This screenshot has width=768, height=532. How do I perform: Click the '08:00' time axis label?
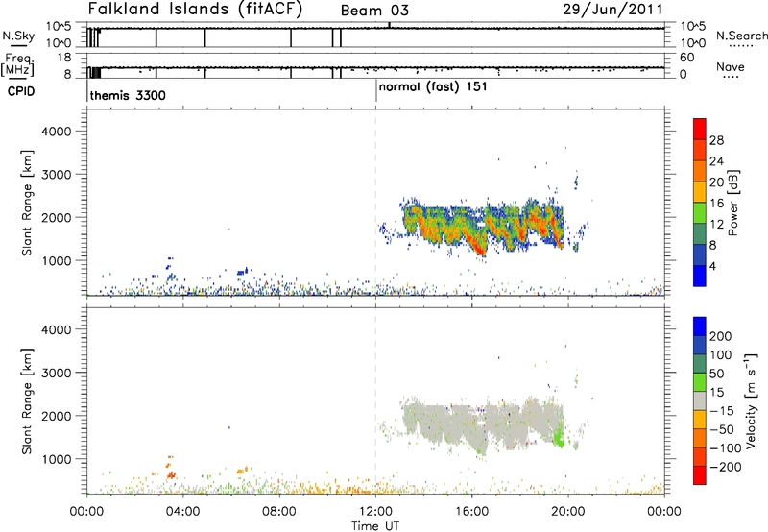[x=279, y=512]
